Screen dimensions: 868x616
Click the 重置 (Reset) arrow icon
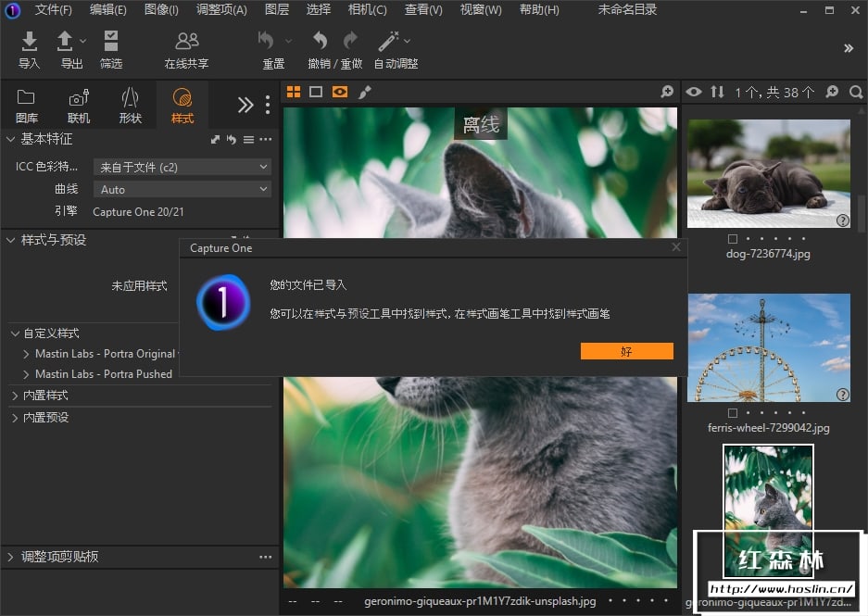point(267,42)
